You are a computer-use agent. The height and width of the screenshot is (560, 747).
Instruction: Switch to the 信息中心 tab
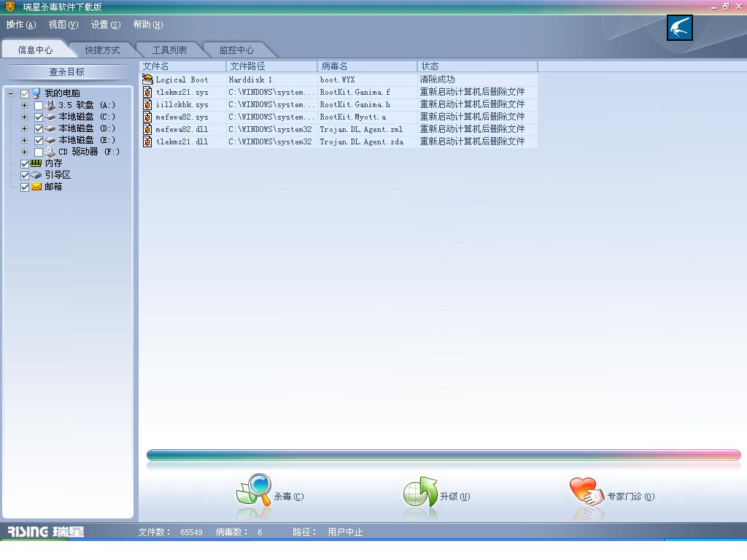[x=35, y=50]
